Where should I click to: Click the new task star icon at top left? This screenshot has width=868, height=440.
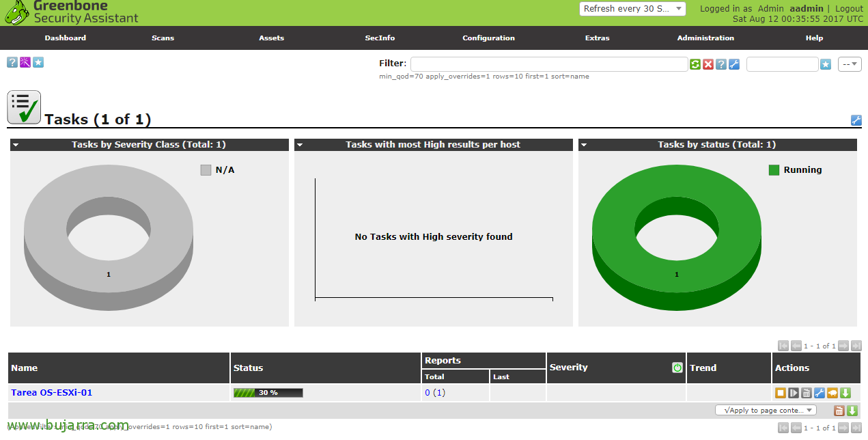point(38,62)
